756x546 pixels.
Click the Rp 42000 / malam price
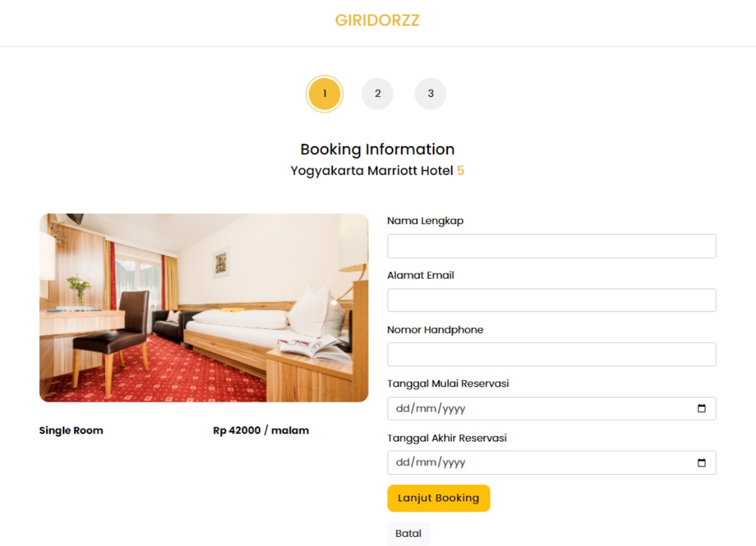coord(261,430)
